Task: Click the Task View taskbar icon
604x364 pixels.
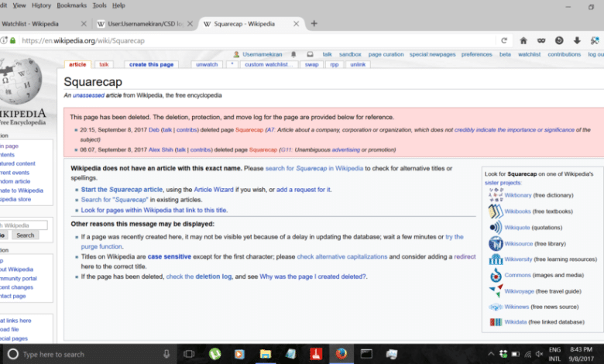Action: 189,354
